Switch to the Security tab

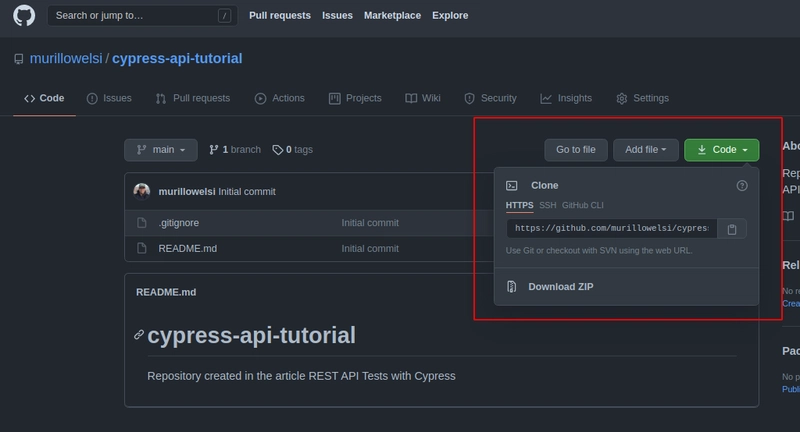(x=490, y=98)
